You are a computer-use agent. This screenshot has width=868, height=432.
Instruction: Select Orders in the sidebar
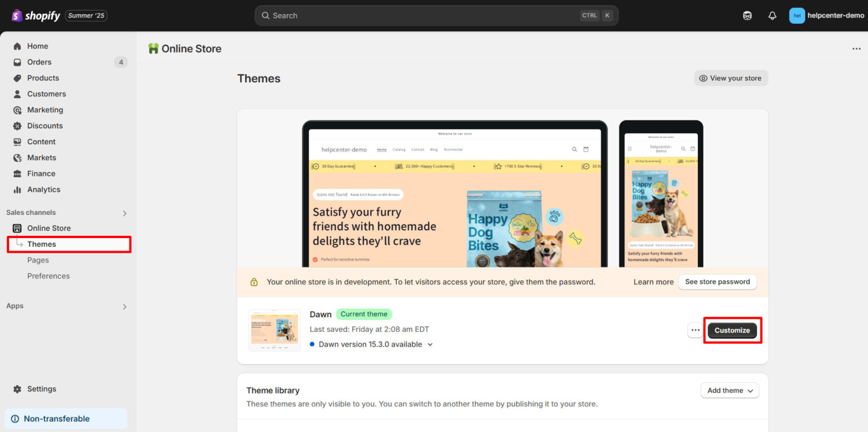pos(39,62)
